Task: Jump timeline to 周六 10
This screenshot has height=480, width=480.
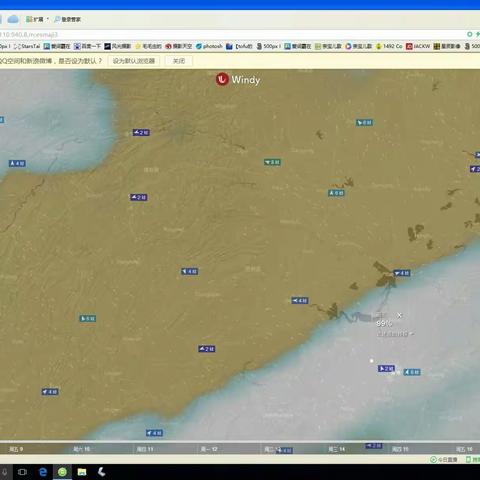Action: 82,449
